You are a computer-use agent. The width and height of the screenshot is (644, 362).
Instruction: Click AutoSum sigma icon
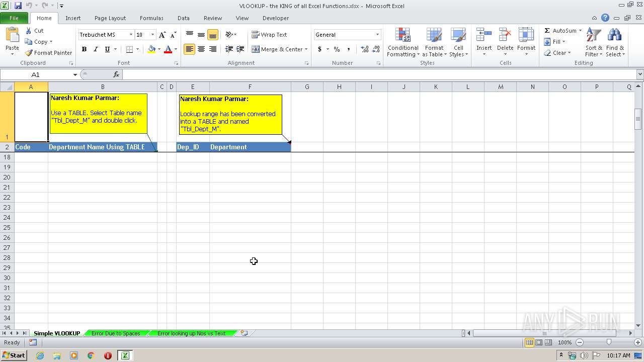(x=547, y=31)
